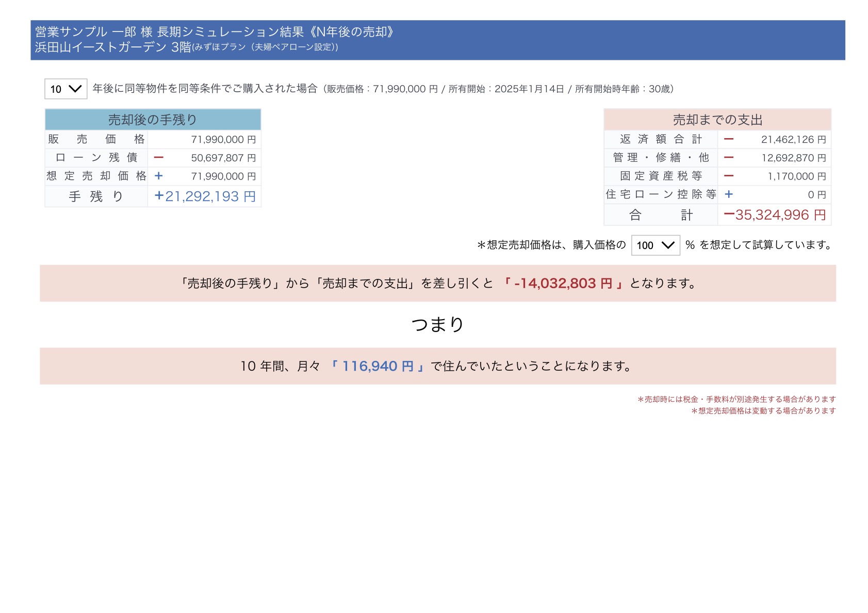Click the minus icon beside 管理・修繕・他

pos(729,158)
